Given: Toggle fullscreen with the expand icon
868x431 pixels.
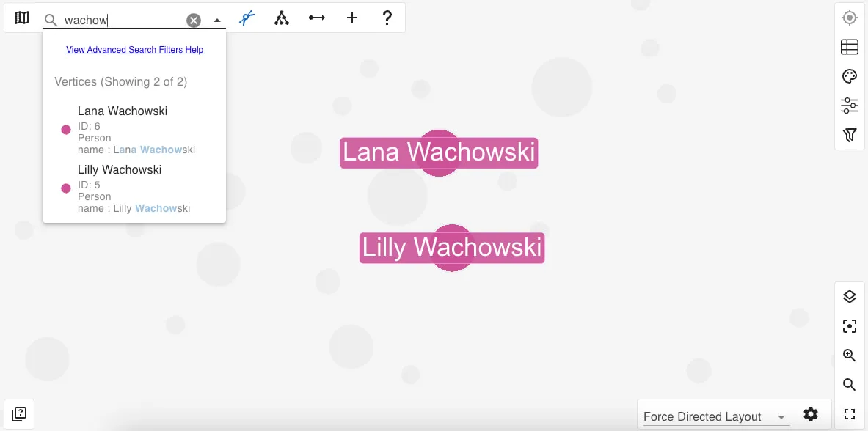Looking at the screenshot, I should pyautogui.click(x=849, y=414).
